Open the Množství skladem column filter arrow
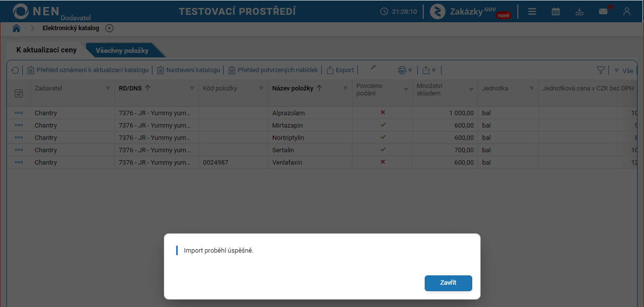This screenshot has height=307, width=644. (x=471, y=89)
